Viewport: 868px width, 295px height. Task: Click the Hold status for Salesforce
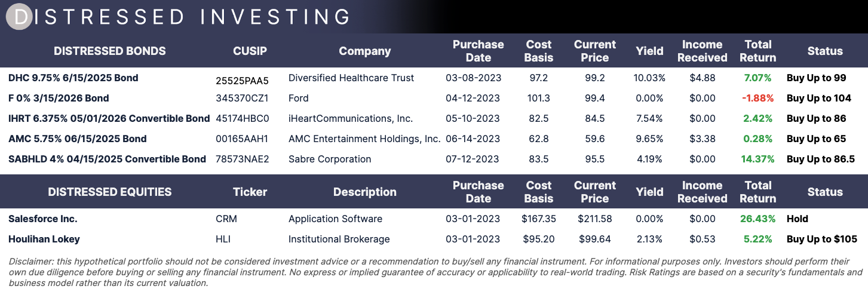pos(798,219)
